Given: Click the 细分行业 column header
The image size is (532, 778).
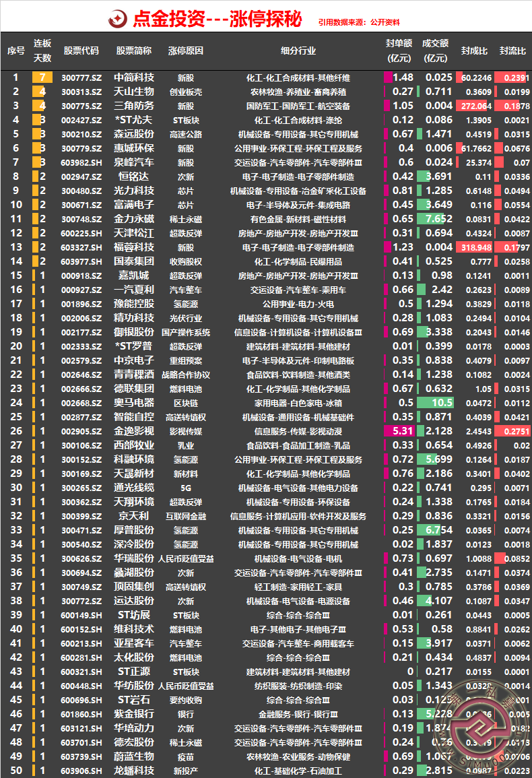Looking at the screenshot, I should pos(298,51).
